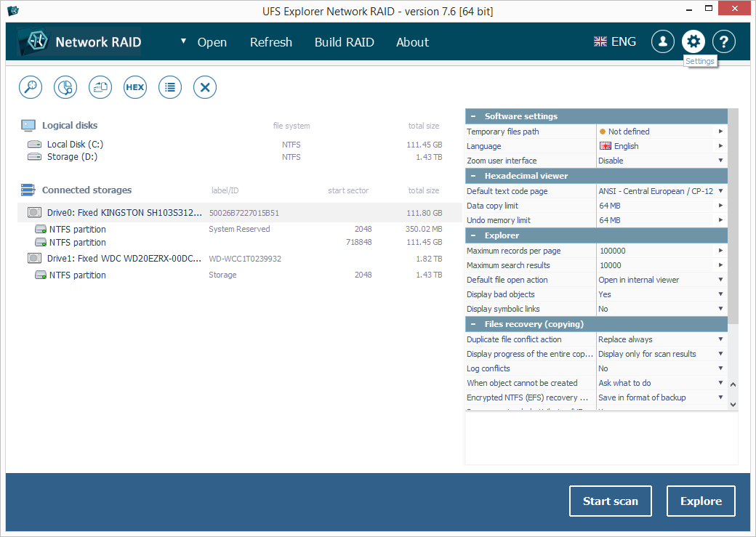Screen dimensions: 756x537
Task: Open the Open menu
Action: (x=212, y=42)
